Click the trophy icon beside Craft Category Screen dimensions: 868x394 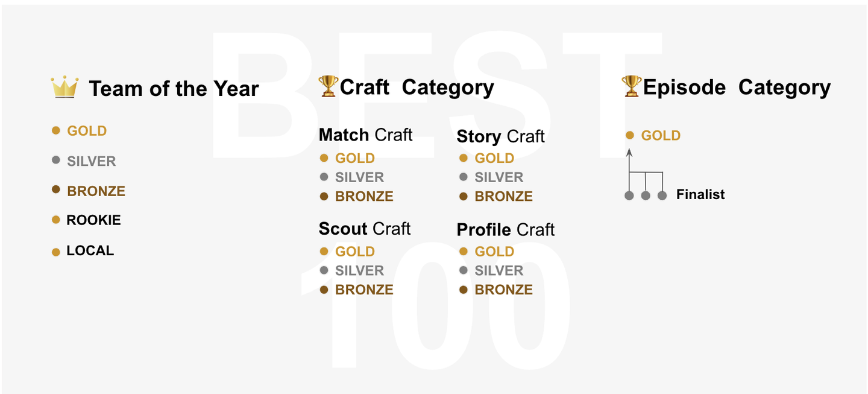point(329,86)
